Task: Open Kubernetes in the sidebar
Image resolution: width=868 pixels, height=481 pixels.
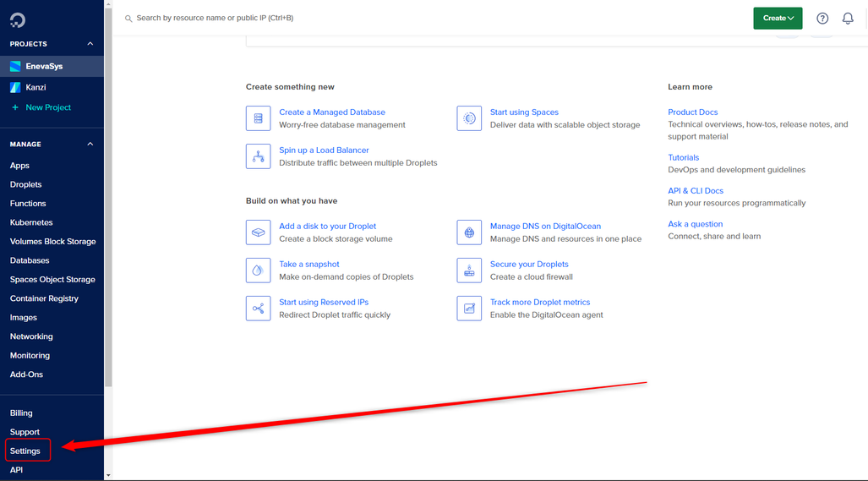Action: (31, 222)
